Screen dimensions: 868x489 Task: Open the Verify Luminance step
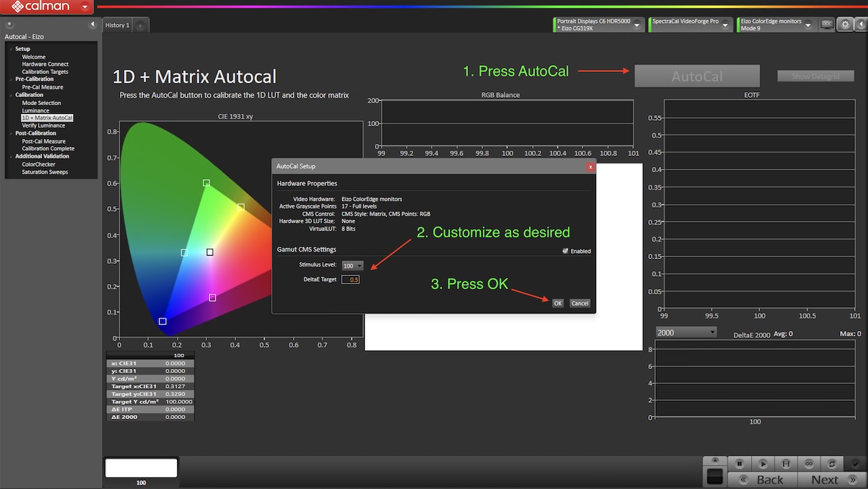pos(43,125)
